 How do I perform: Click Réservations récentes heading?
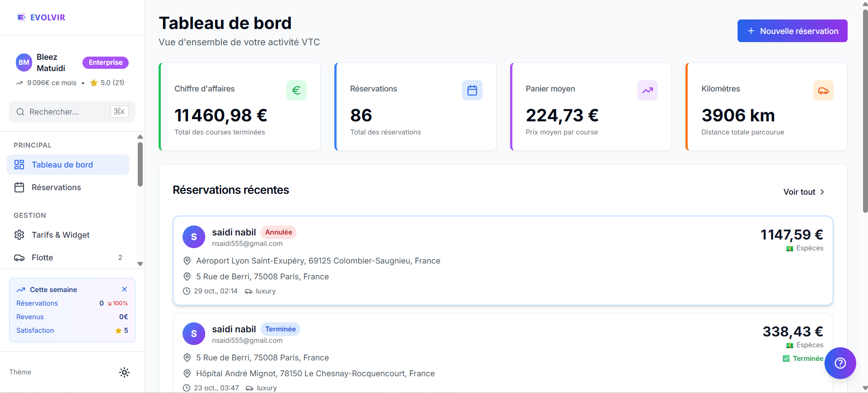click(x=231, y=190)
